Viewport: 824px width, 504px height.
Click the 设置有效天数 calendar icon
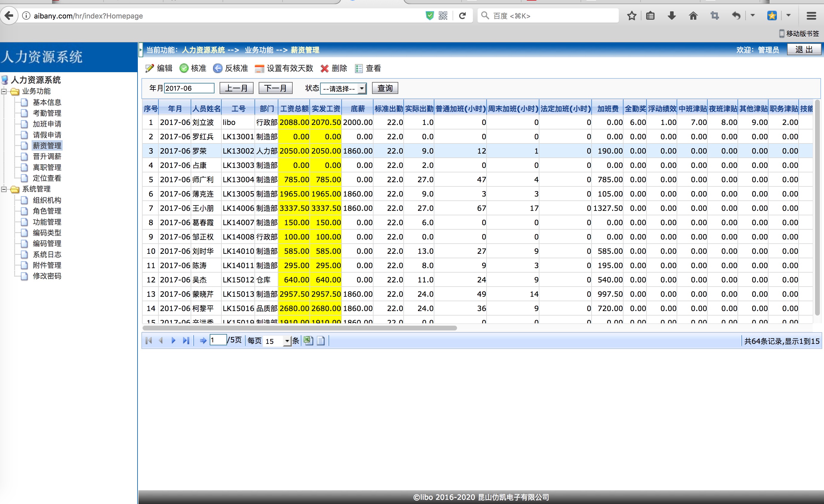click(259, 69)
